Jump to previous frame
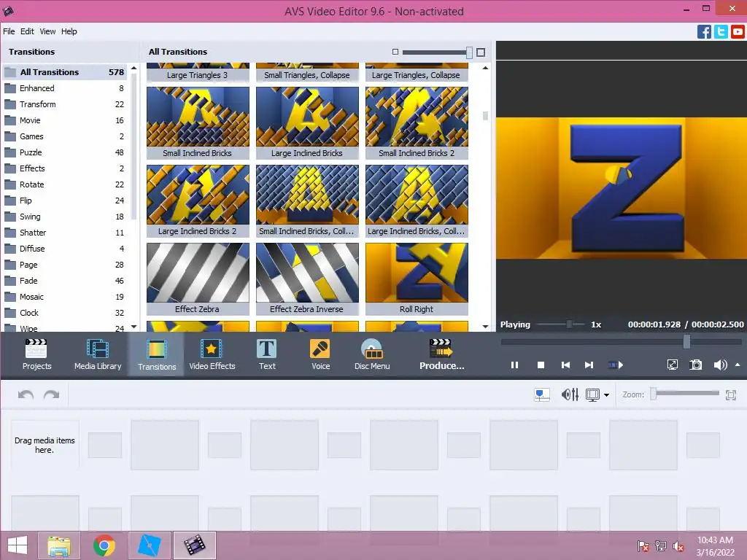Screen dimensions: 747x560 pyautogui.click(x=565, y=365)
